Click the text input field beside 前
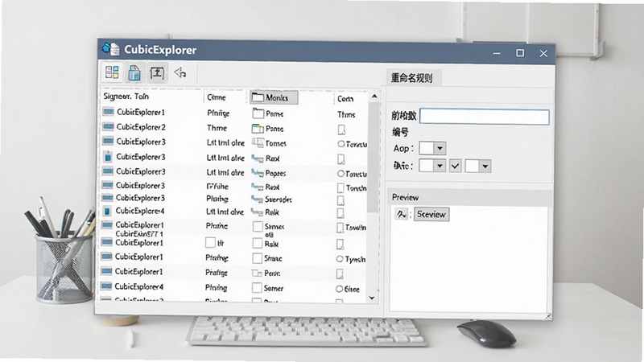This screenshot has width=644, height=362. click(x=485, y=117)
